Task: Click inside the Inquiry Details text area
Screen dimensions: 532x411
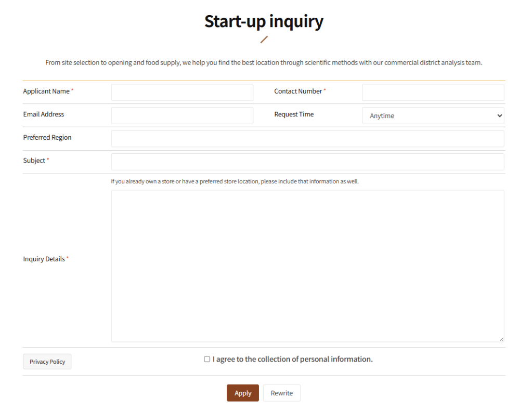Action: pyautogui.click(x=307, y=266)
